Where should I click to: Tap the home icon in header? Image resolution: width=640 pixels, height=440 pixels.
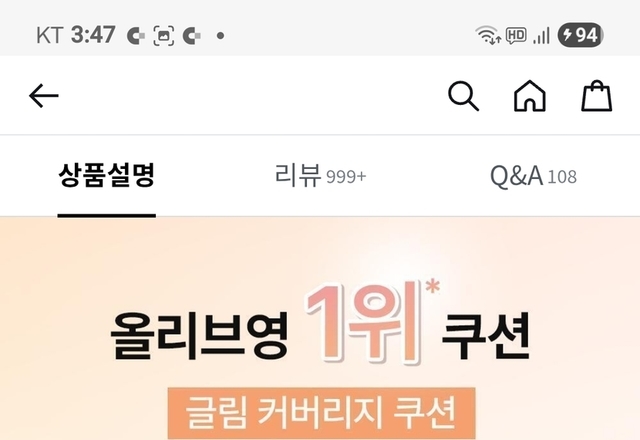pyautogui.click(x=529, y=96)
